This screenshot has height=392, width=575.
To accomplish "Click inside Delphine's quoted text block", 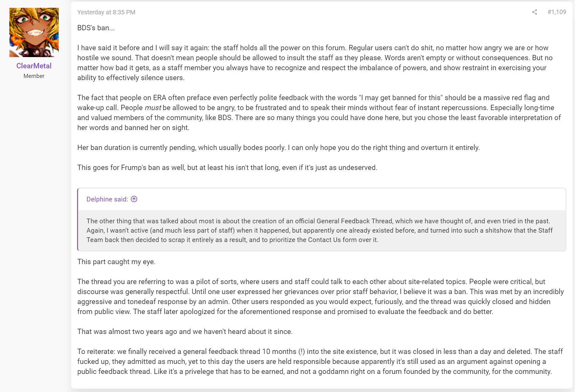I will click(x=322, y=230).
